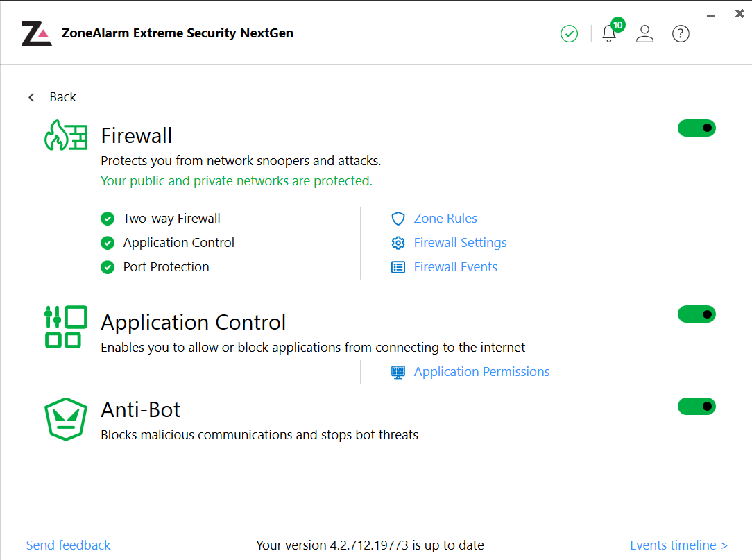Viewport: 752px width, 560px height.
Task: Click the Firewall Settings gear icon
Action: 398,243
